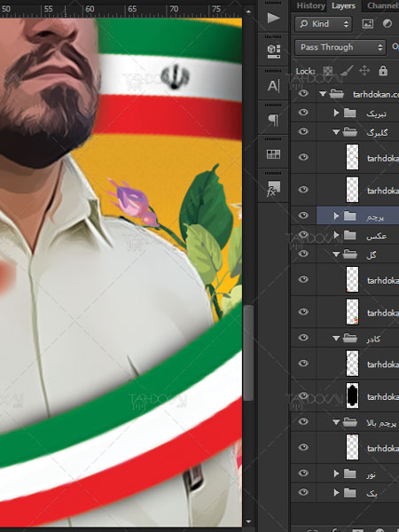399x532 pixels.
Task: Switch to the Layers tab
Action: [x=343, y=5]
